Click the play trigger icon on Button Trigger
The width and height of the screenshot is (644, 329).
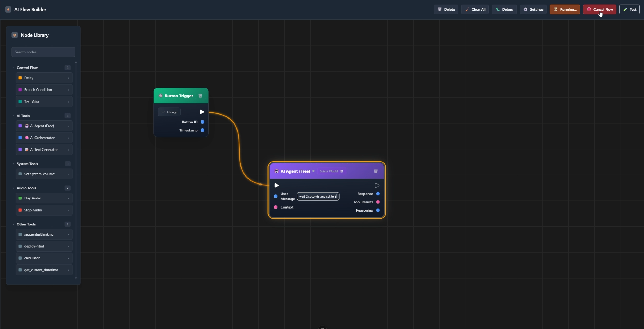pos(202,112)
